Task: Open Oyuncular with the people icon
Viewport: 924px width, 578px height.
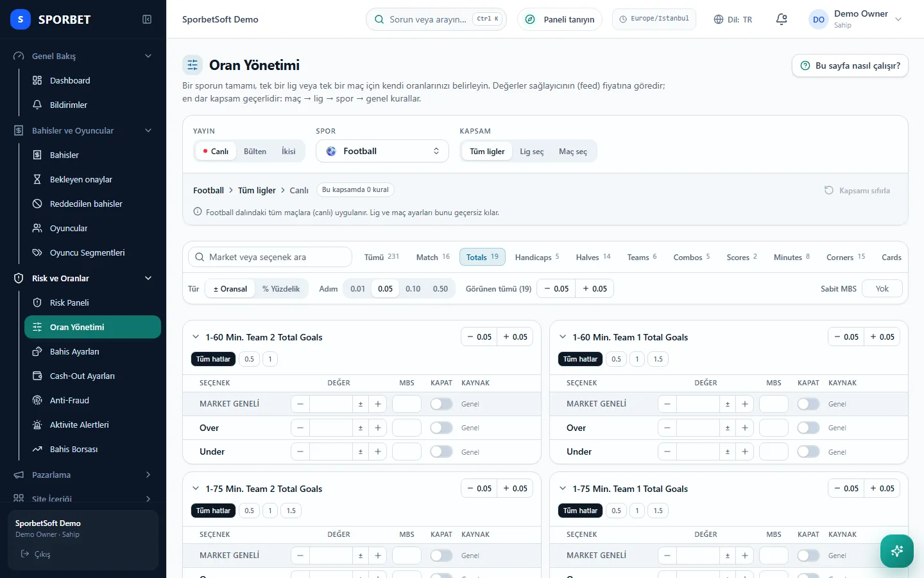Action: [92, 228]
